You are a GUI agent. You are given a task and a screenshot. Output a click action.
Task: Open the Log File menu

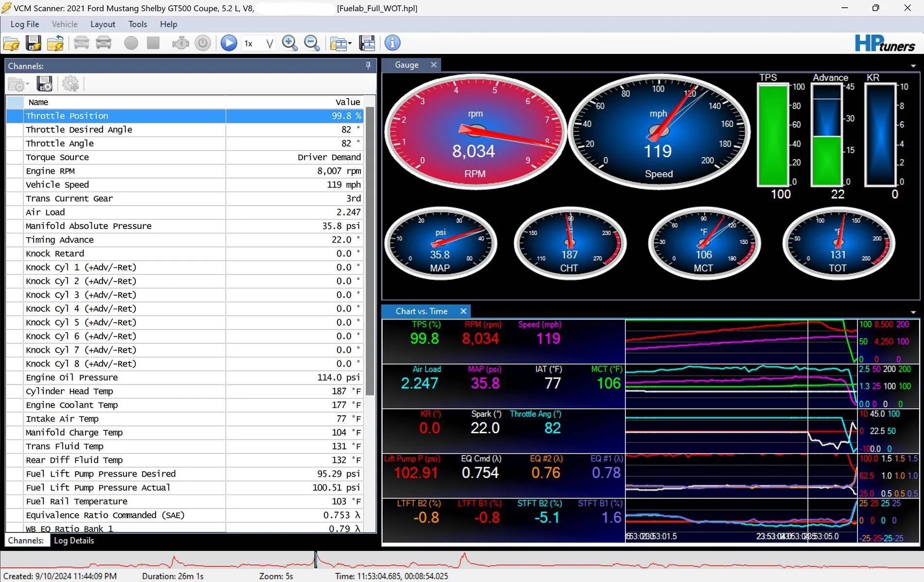click(x=24, y=24)
